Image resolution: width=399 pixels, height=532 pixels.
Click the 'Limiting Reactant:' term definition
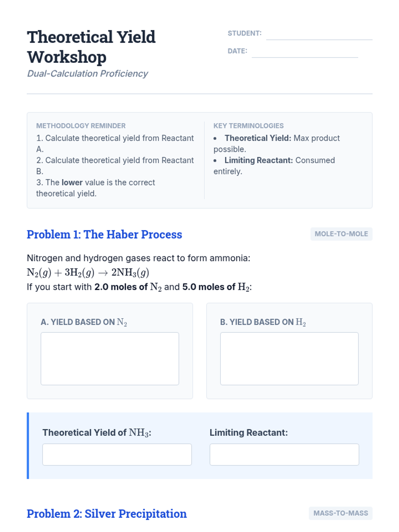pyautogui.click(x=274, y=166)
